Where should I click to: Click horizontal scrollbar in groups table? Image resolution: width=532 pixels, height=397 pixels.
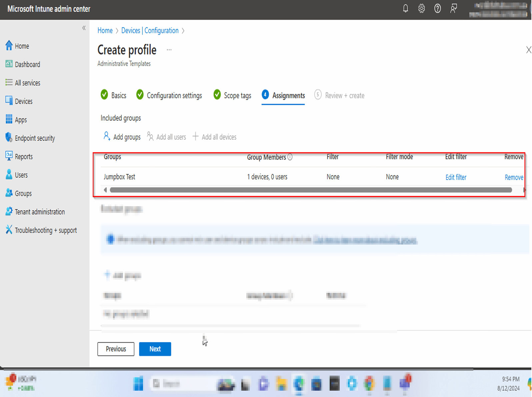click(x=311, y=190)
